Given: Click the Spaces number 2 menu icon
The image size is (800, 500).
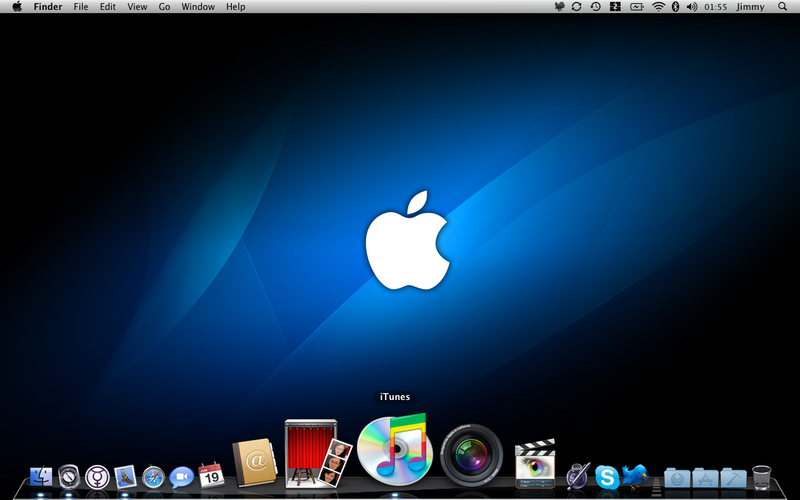Looking at the screenshot, I should pos(615,7).
